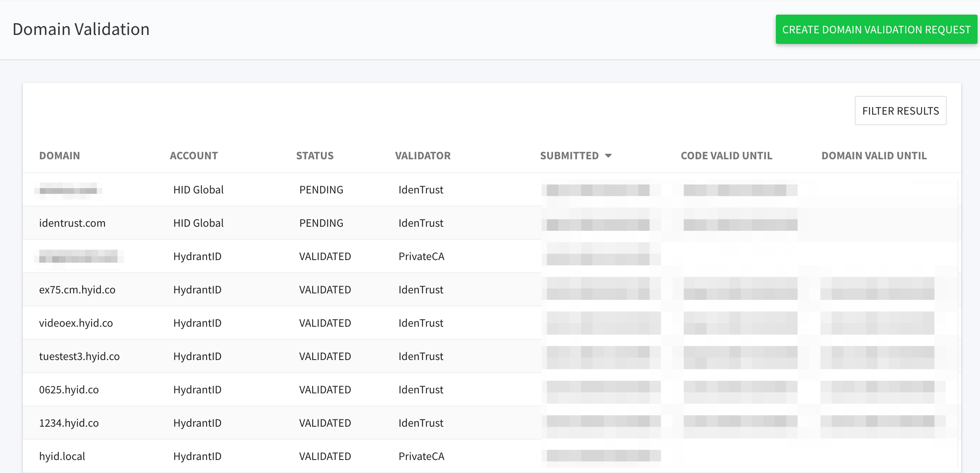Select the tuestest3.hyid.co domain
The image size is (980, 473).
(79, 356)
